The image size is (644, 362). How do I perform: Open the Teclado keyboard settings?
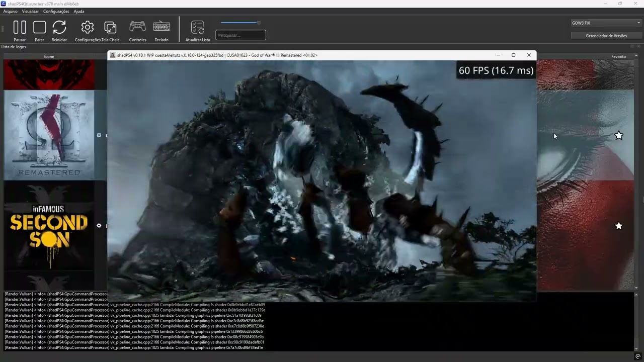[x=162, y=26]
